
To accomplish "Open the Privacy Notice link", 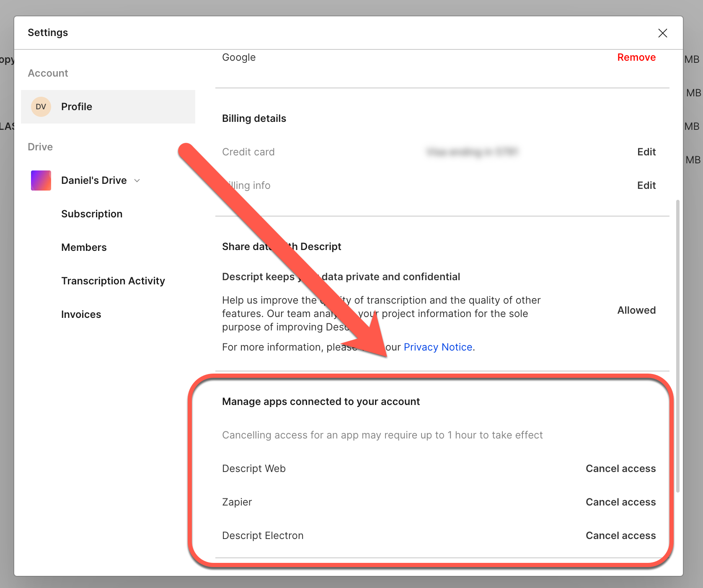I will click(438, 347).
